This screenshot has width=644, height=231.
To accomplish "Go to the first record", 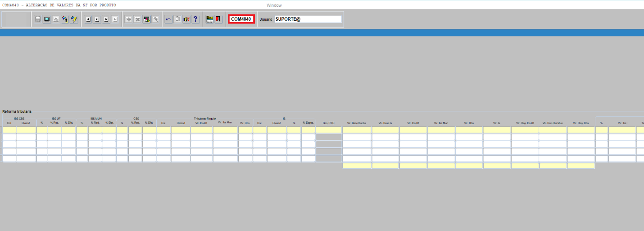I will pos(88,19).
